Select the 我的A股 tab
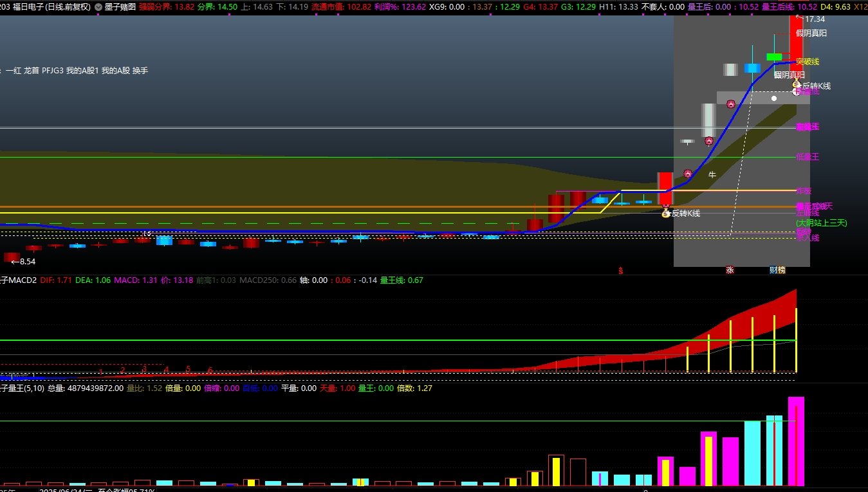Viewport: 868px width, 492px height. (116, 71)
